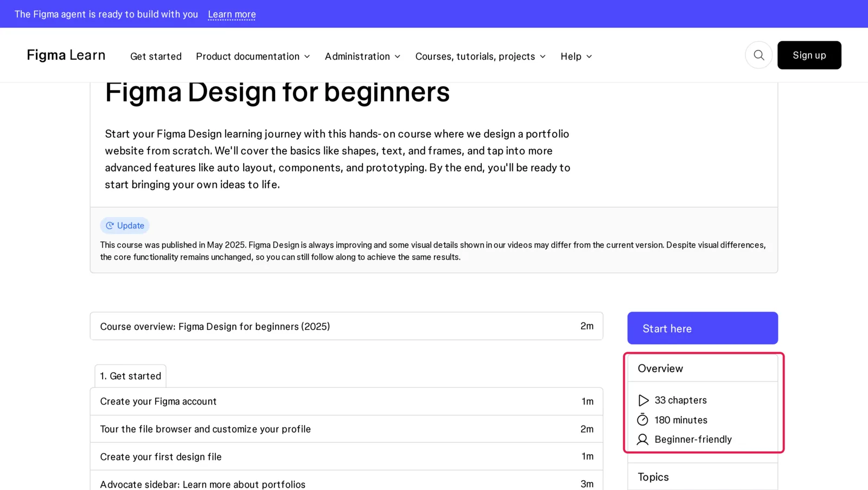868x490 pixels.
Task: Click the 33 chapters text
Action: click(x=680, y=400)
